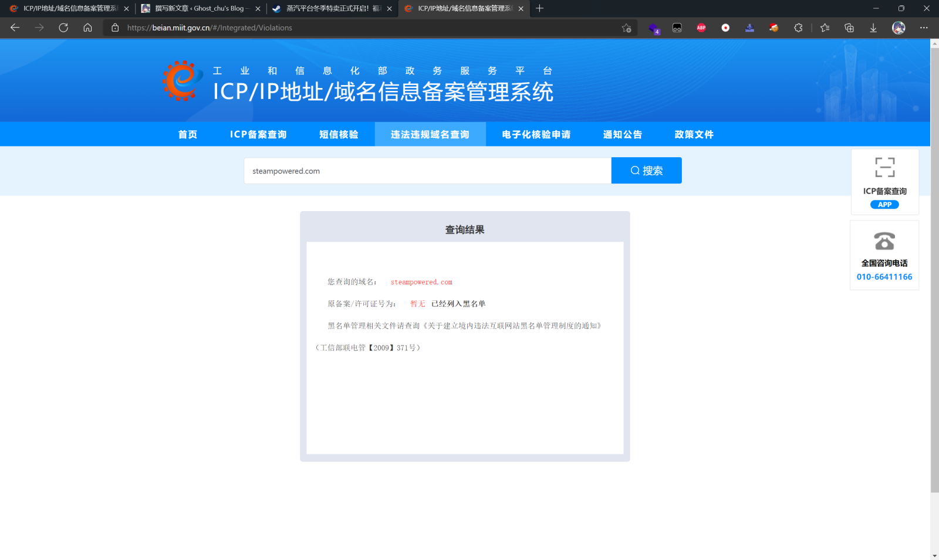939x560 pixels.
Task: Click the blue stacked-layers extension icon
Action: tap(749, 28)
